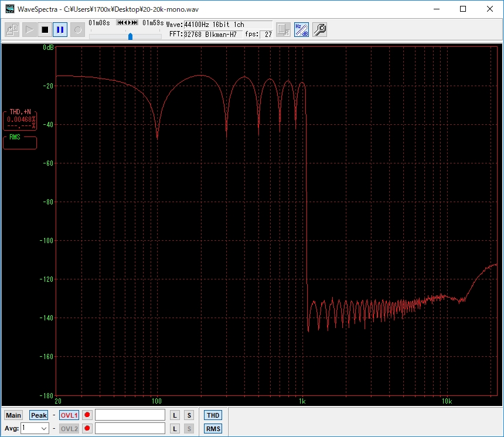
Task: Toggle the RMS display button
Action: 213,429
